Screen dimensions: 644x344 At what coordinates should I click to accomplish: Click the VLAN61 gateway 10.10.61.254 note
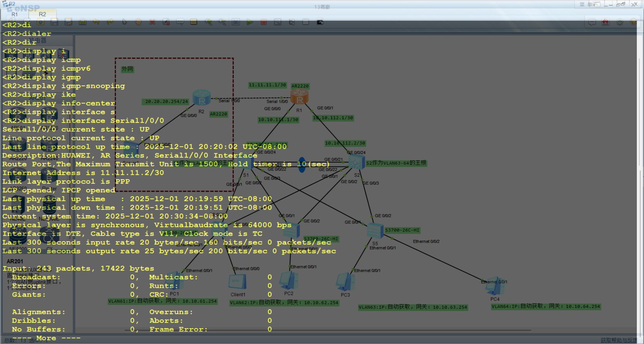163,301
